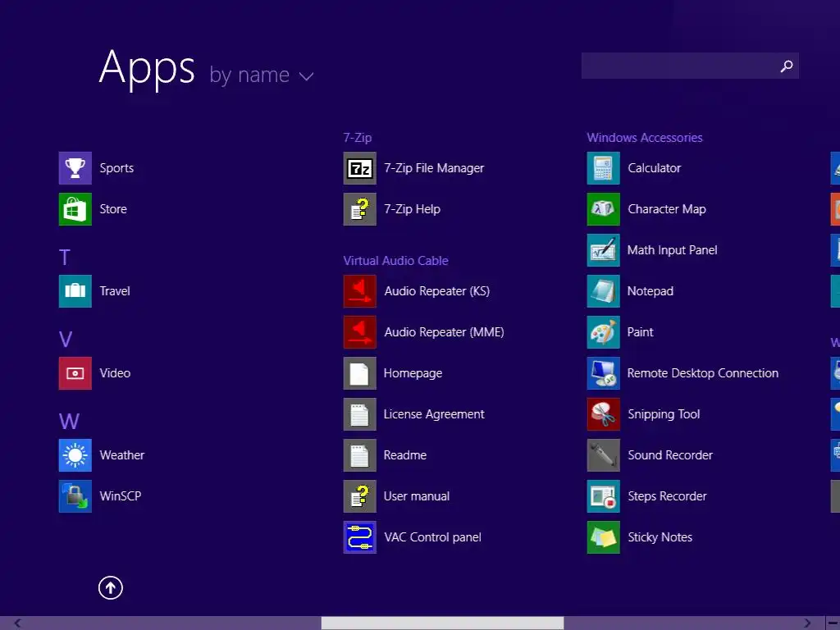Click the 'Weather' label text

(121, 454)
